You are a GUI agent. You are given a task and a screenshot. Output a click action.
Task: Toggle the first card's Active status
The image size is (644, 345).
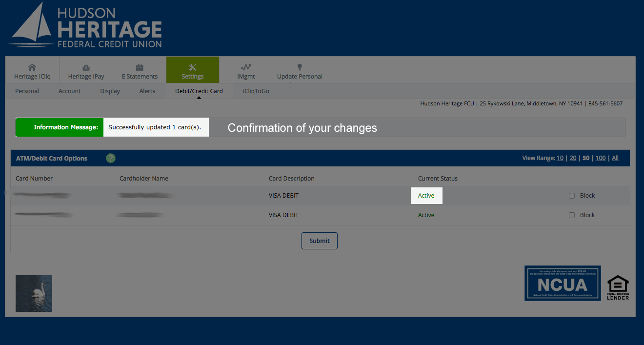pos(426,195)
